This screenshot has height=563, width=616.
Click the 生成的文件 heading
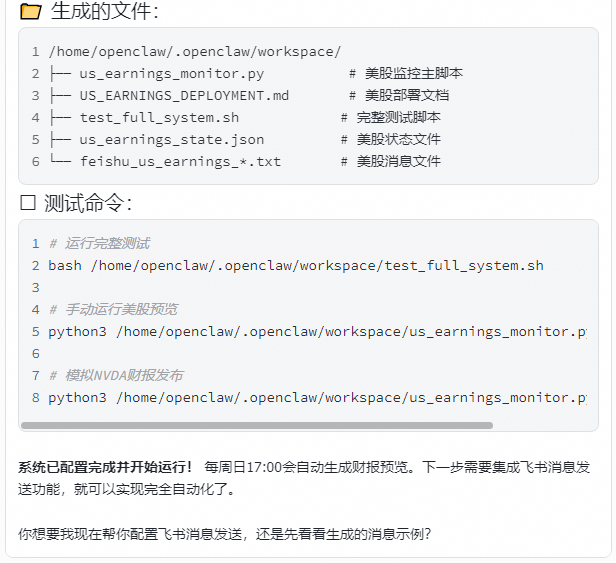104,11
